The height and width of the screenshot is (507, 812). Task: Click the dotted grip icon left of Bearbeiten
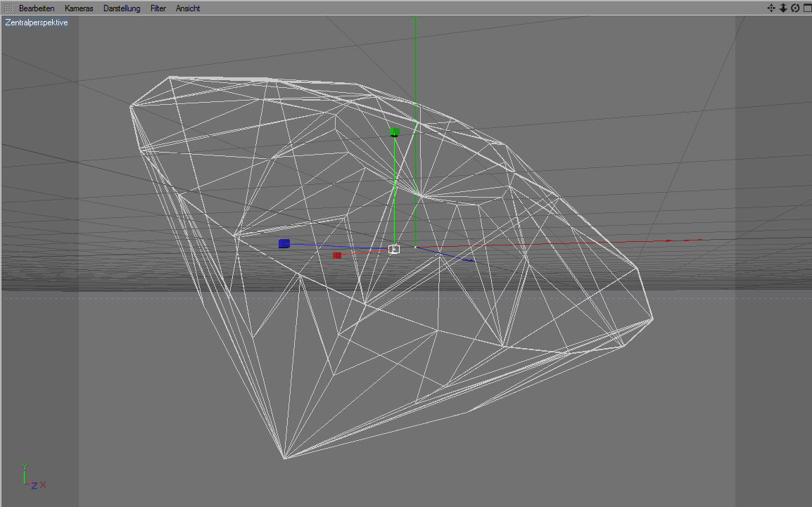(x=8, y=8)
